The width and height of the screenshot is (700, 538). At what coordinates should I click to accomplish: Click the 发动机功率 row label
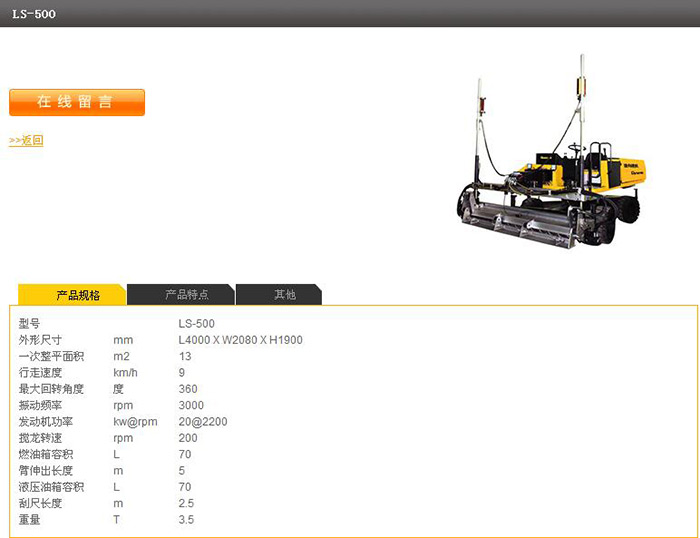pyautogui.click(x=46, y=422)
